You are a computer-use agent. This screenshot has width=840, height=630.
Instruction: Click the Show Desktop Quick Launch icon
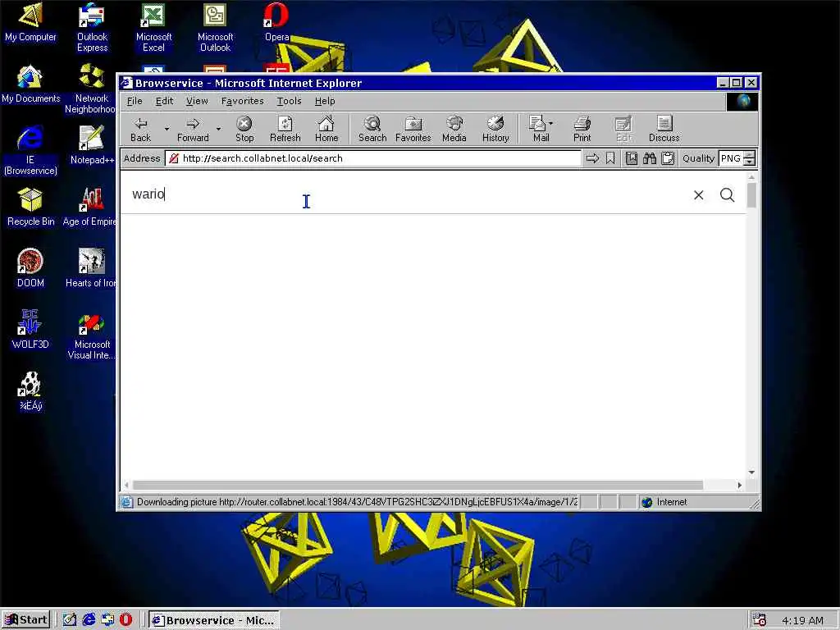click(x=70, y=620)
